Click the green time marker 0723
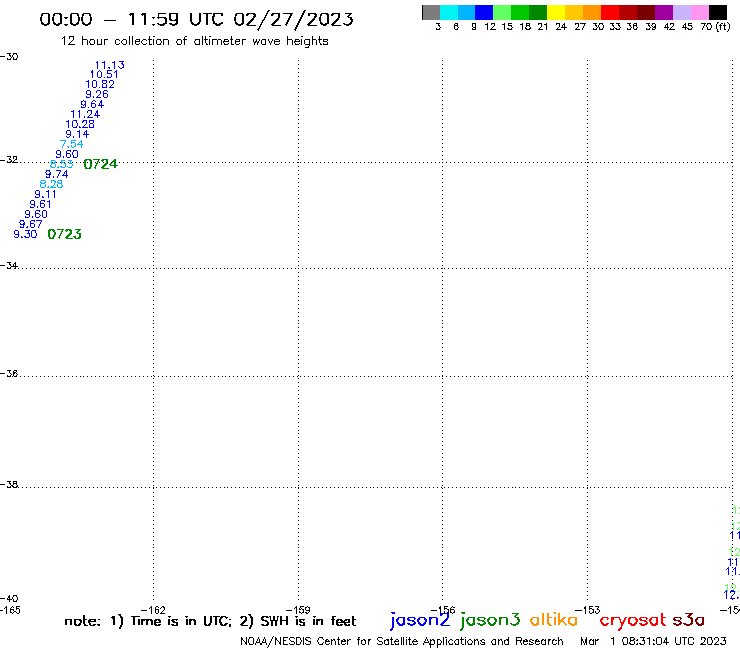This screenshot has height=650, width=740. click(65, 234)
